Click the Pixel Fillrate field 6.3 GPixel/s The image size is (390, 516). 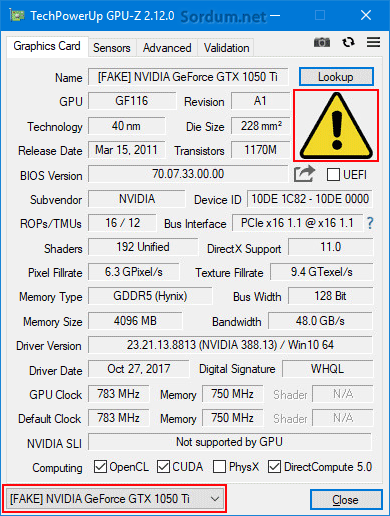click(x=133, y=272)
